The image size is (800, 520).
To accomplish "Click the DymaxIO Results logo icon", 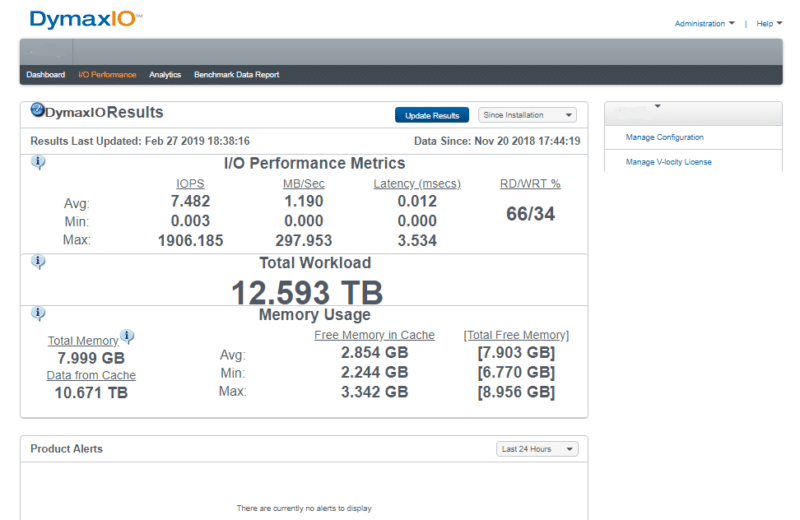I will pos(38,110).
